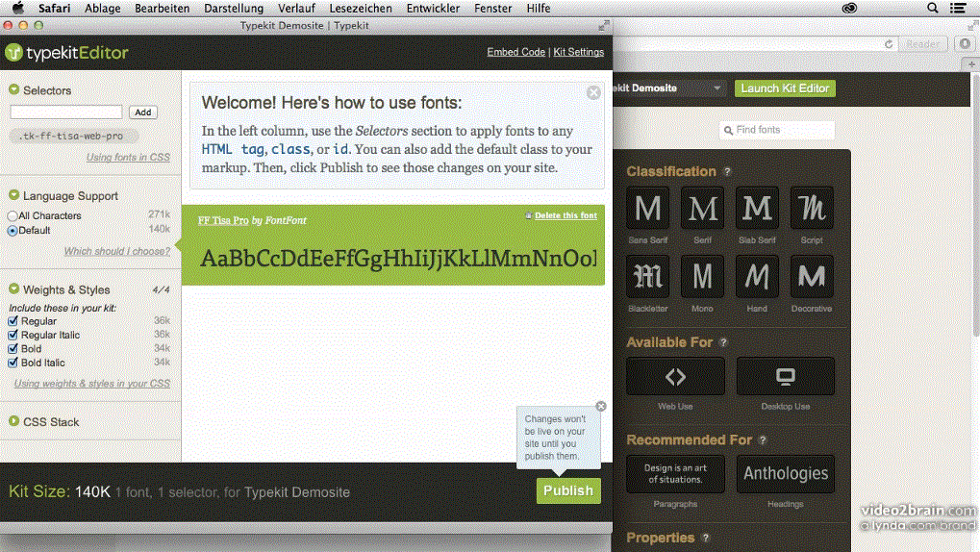Choose the Paragraphs recommendation tile
980x552 pixels.
point(676,474)
